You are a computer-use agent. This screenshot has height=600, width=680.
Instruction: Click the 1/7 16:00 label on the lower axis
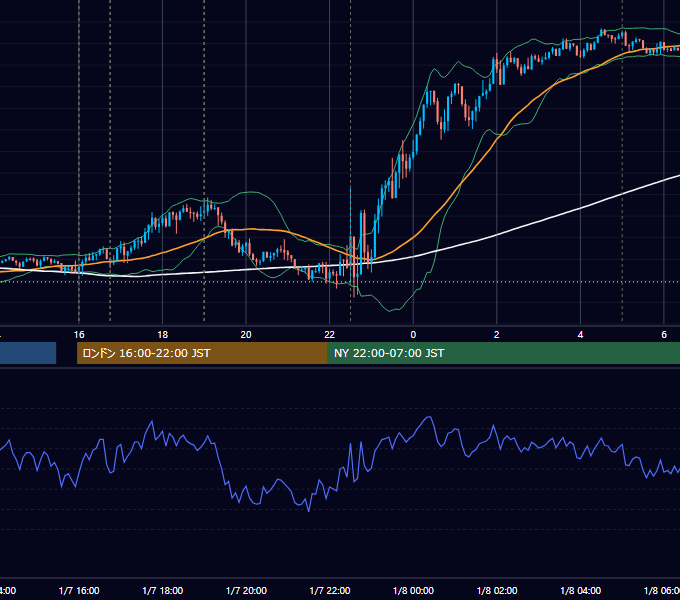click(x=79, y=590)
